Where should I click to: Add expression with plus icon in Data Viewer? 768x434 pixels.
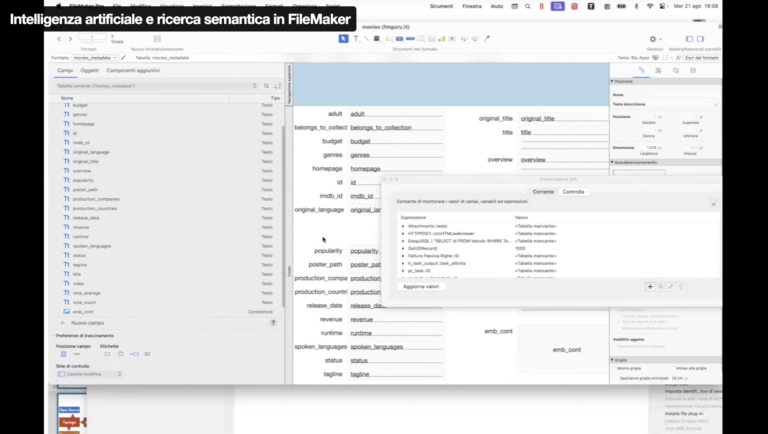650,287
